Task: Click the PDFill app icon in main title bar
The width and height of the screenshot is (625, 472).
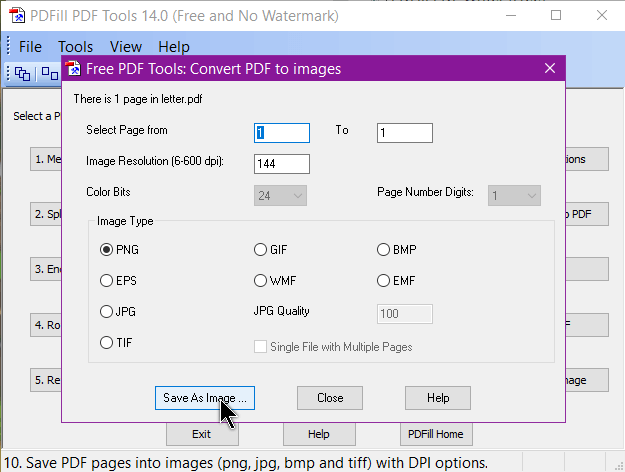Action: click(17, 16)
